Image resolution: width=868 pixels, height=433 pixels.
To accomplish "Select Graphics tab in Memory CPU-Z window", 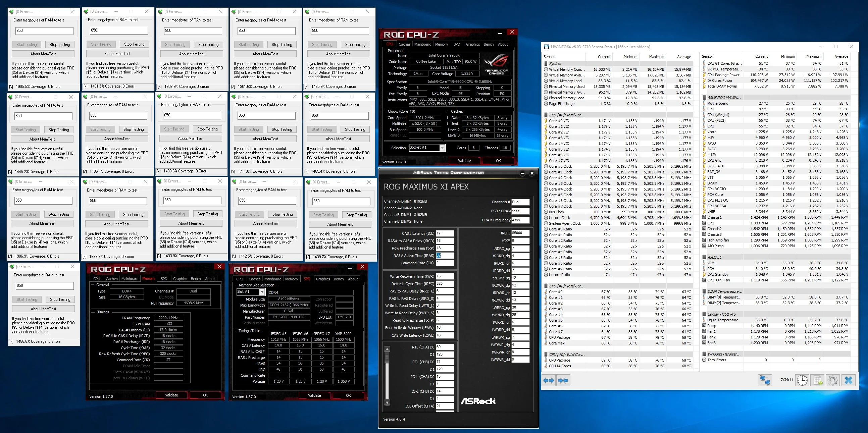I will [x=180, y=279].
